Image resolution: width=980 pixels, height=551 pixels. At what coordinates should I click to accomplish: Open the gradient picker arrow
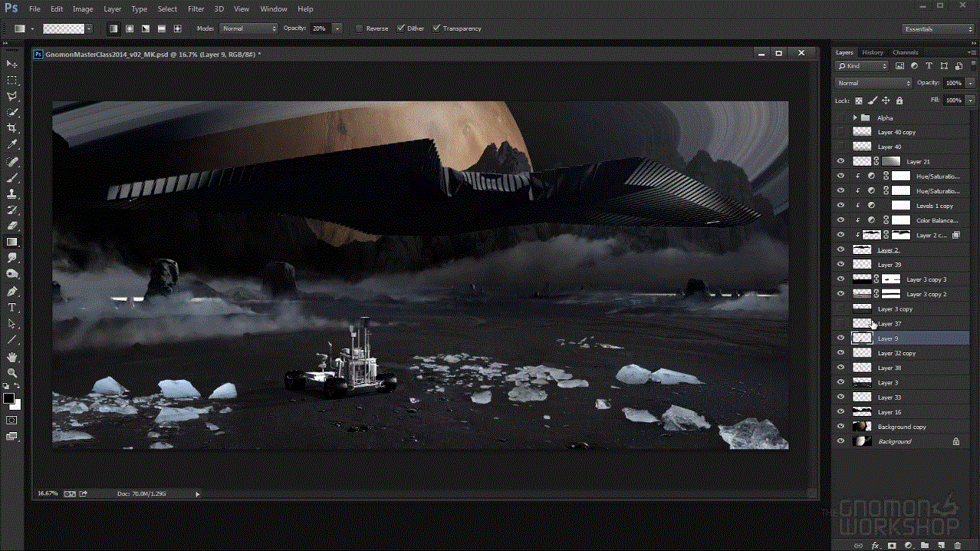(x=89, y=28)
